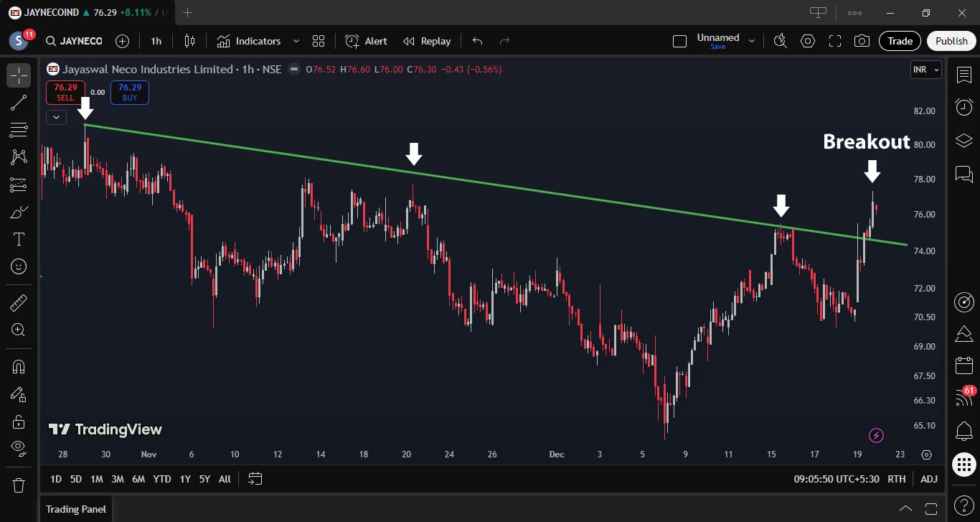This screenshot has height=522, width=980.
Task: Expand the Unnamed layout dropdown
Action: click(x=752, y=41)
